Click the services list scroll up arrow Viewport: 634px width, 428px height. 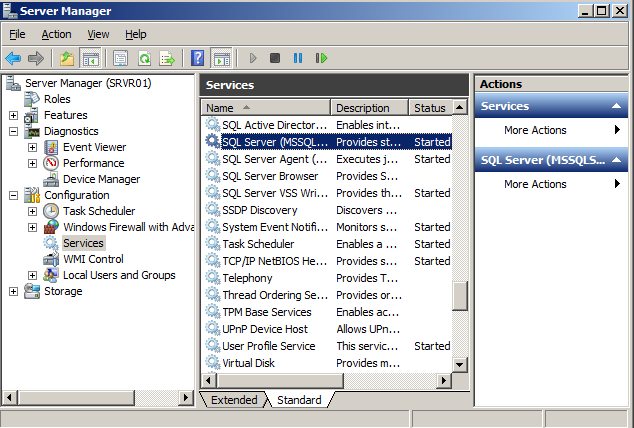tap(459, 108)
